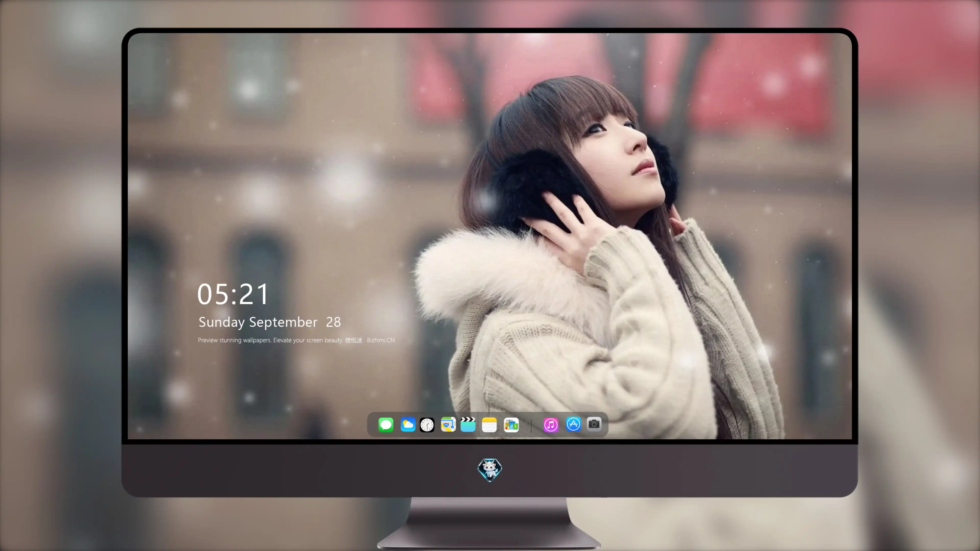The width and height of the screenshot is (980, 551).
Task: Click the 05:21 clock display
Action: click(233, 294)
